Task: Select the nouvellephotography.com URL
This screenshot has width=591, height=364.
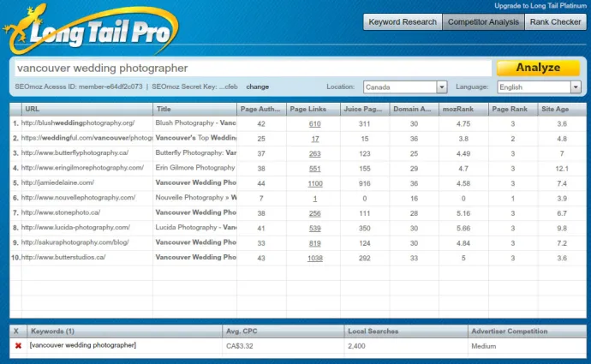Action: (x=78, y=198)
